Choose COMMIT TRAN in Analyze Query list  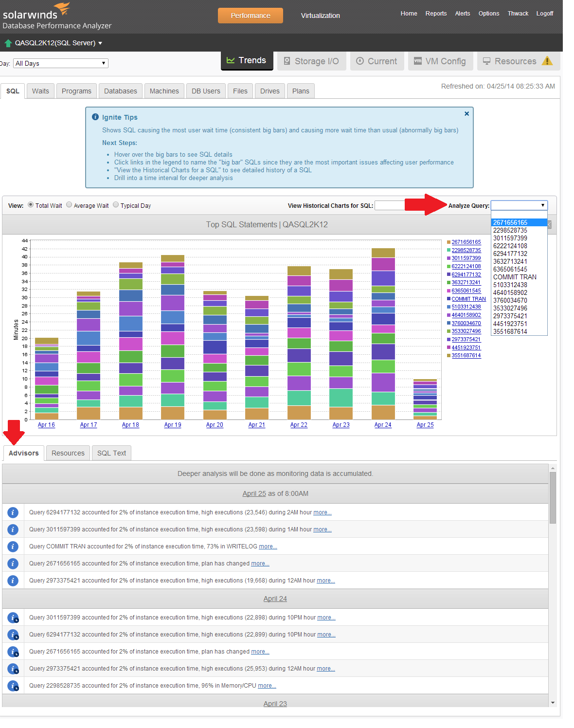point(515,277)
